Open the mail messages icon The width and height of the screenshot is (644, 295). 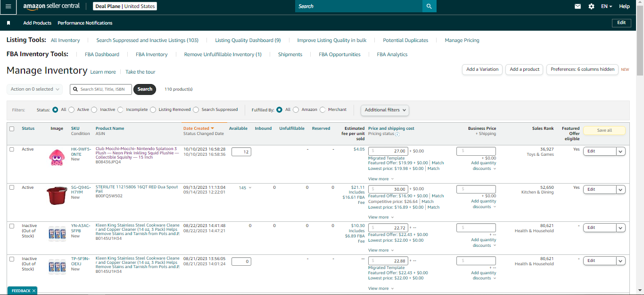(578, 6)
